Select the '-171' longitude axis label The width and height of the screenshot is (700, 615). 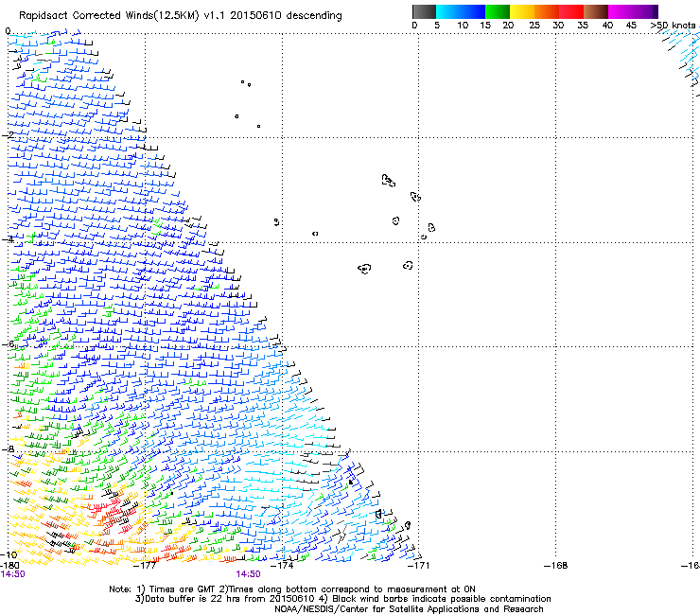click(418, 566)
